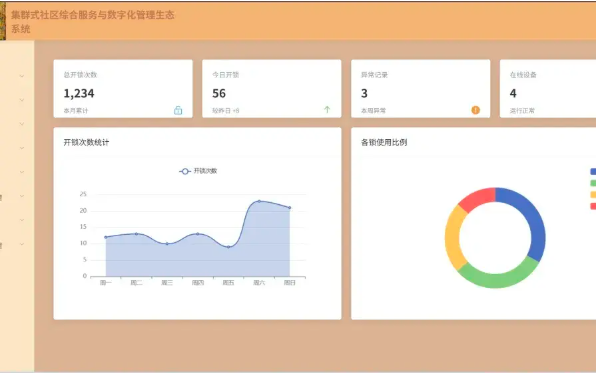Image resolution: width=596 pixels, height=373 pixels.
Task: Expand the third sidebar chevron from the top
Action: 22,124
